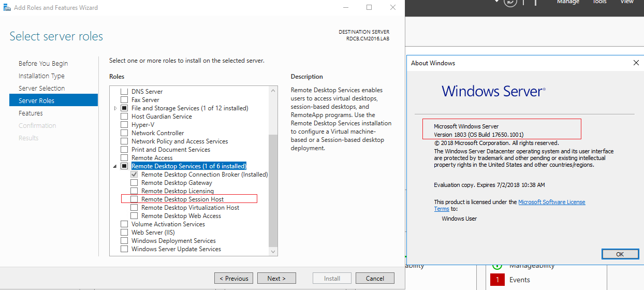Select the Host Guardian Service checkbox

(124, 117)
